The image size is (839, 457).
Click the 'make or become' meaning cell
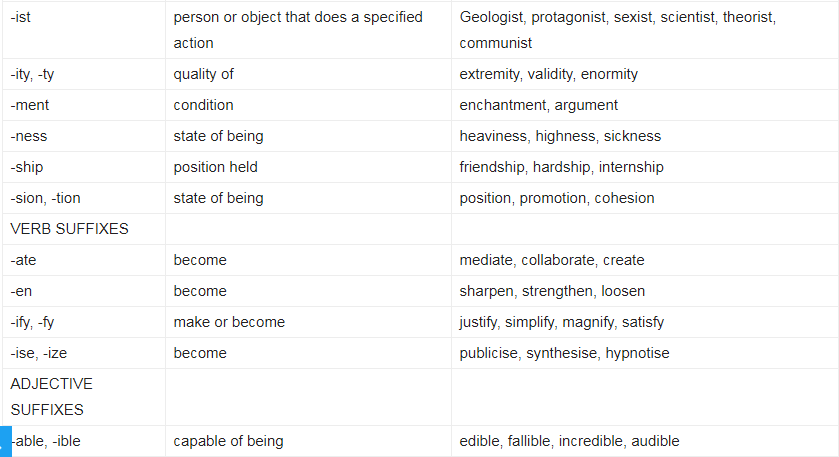308,322
